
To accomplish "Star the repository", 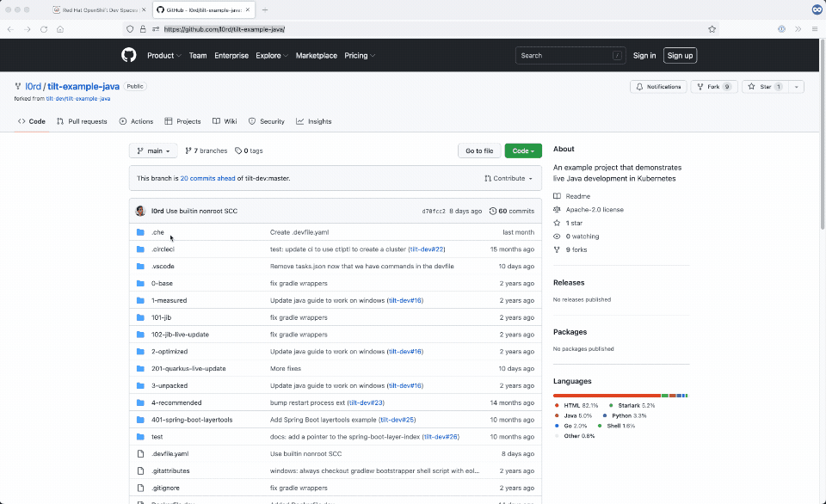I will pyautogui.click(x=765, y=87).
